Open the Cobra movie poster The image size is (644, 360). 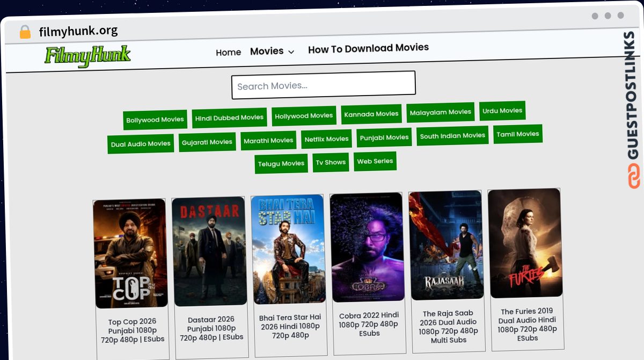pos(367,247)
